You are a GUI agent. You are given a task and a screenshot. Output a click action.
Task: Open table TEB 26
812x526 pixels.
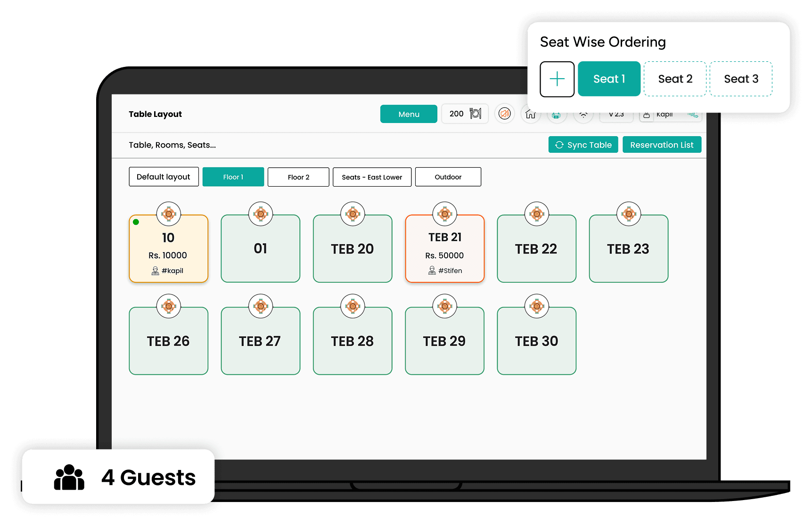[x=168, y=341]
